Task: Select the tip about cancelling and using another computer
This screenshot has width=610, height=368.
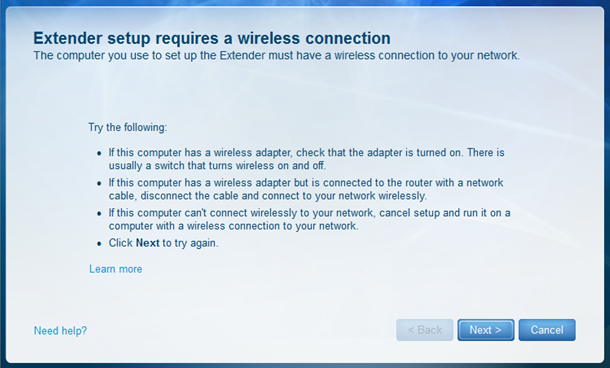Action: (x=309, y=219)
